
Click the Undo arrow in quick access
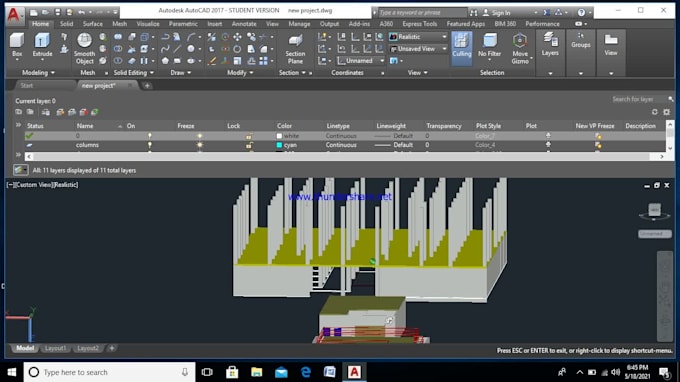(x=81, y=12)
